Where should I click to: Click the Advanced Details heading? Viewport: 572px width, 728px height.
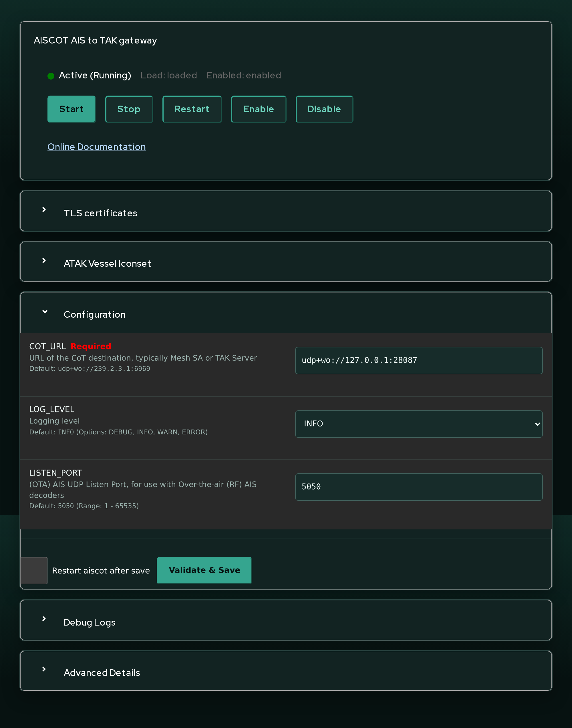(x=102, y=673)
